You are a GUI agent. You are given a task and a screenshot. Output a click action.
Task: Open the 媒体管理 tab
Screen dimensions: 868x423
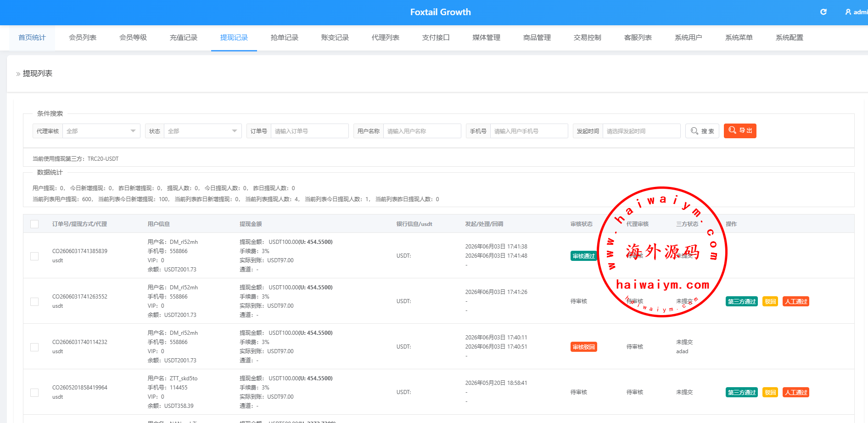pyautogui.click(x=487, y=38)
